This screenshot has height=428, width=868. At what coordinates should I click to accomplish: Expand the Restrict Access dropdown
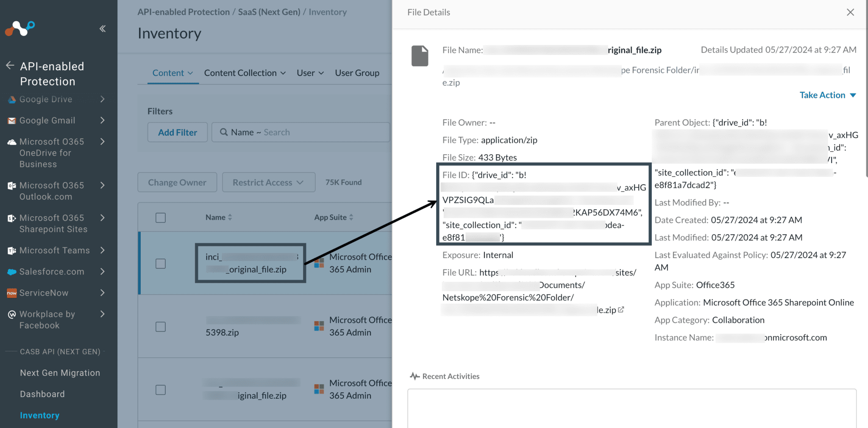click(x=268, y=183)
